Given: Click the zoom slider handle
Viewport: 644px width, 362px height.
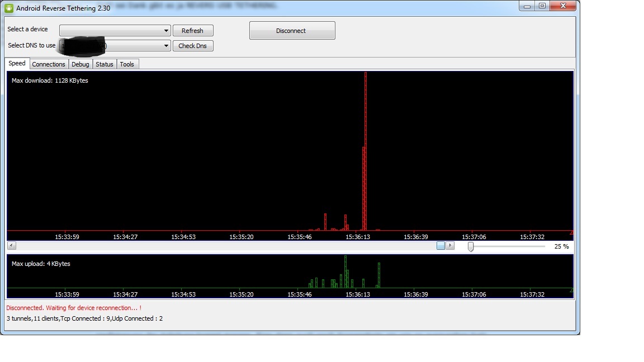Looking at the screenshot, I should tap(471, 246).
